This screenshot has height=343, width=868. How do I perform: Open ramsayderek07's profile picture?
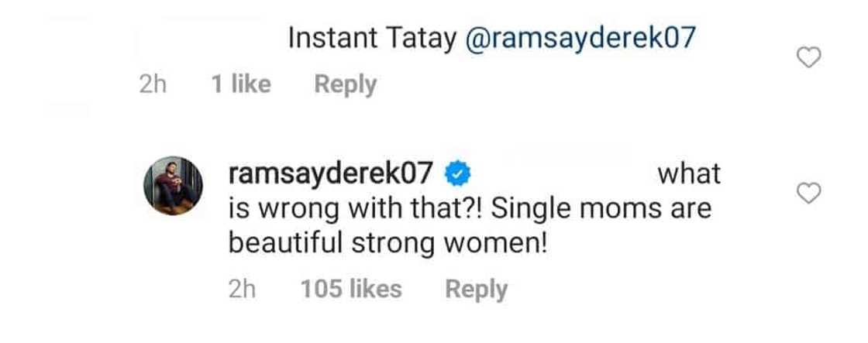[x=173, y=187]
